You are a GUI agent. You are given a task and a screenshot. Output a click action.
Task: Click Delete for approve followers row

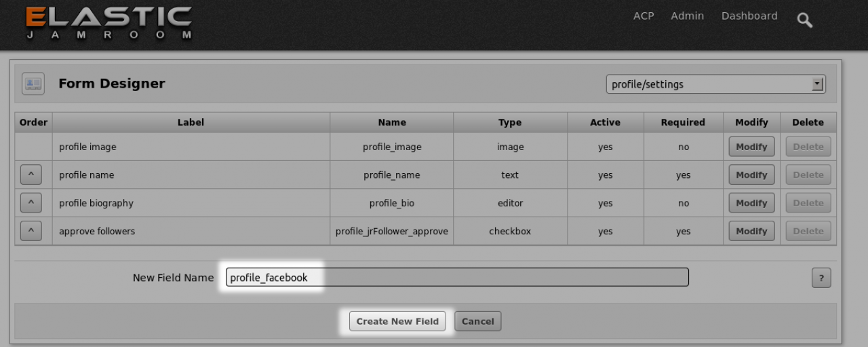[808, 231]
